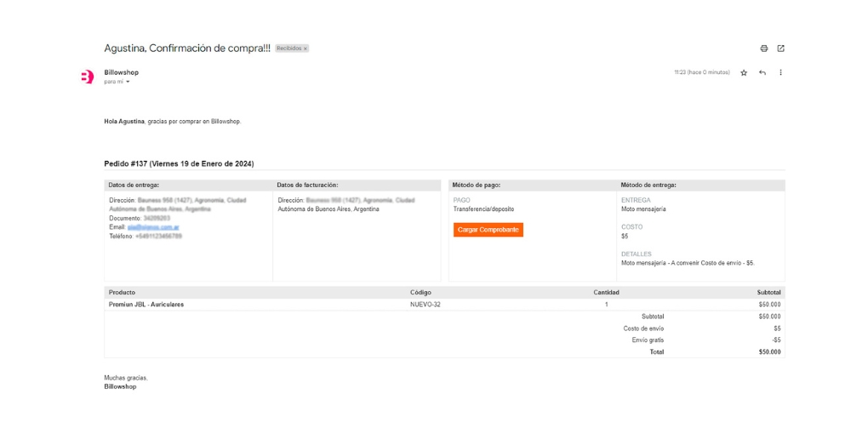Star the Billowshop email
This screenshot has height=434, width=868.
(x=744, y=73)
